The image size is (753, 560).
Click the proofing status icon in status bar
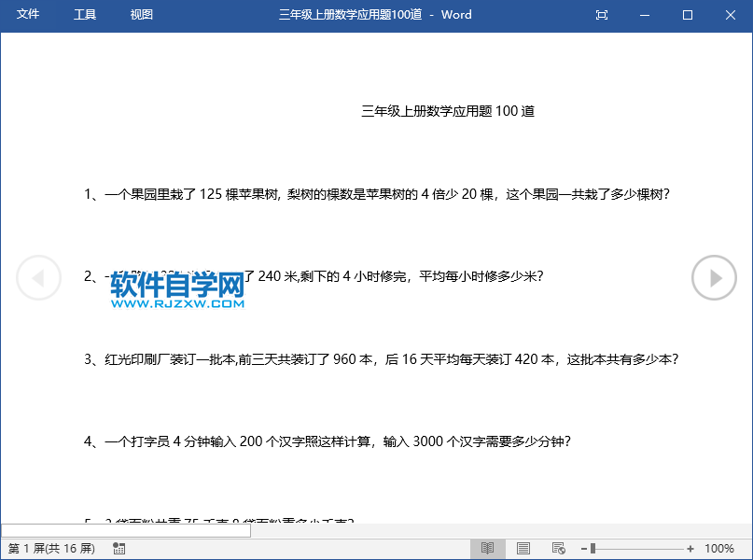click(119, 549)
